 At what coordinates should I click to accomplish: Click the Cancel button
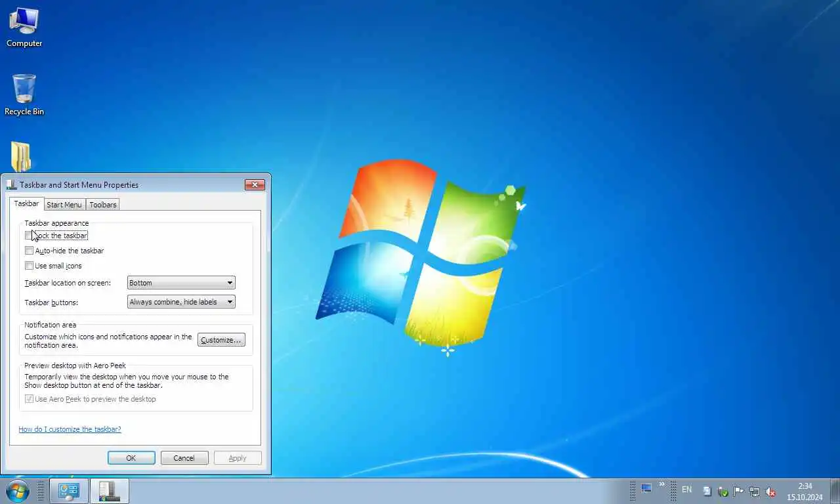(184, 458)
